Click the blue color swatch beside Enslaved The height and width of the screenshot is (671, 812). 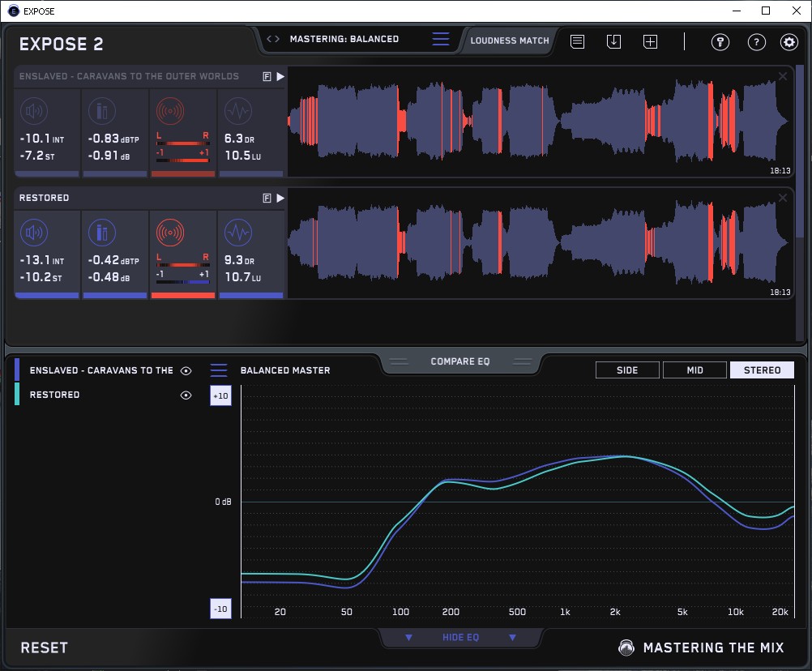pyautogui.click(x=17, y=370)
